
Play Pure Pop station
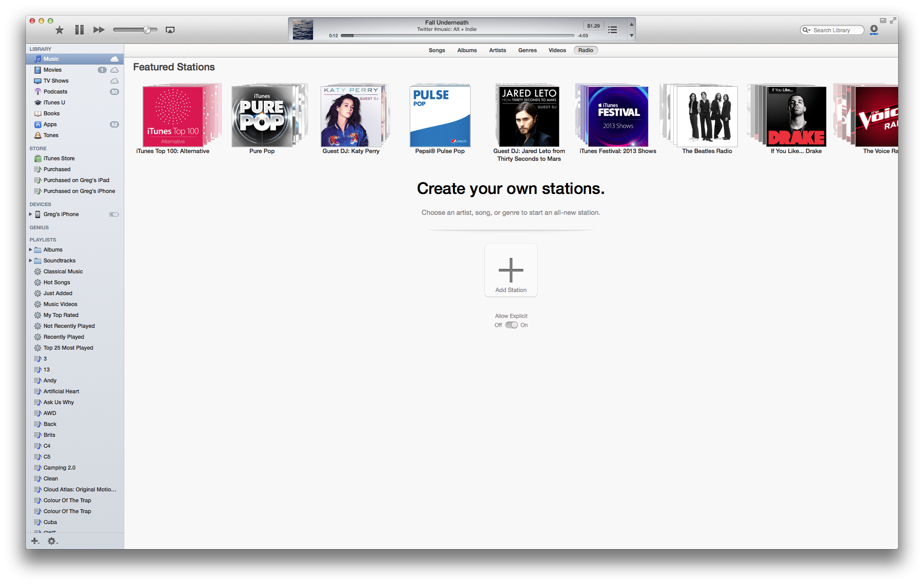tap(262, 116)
